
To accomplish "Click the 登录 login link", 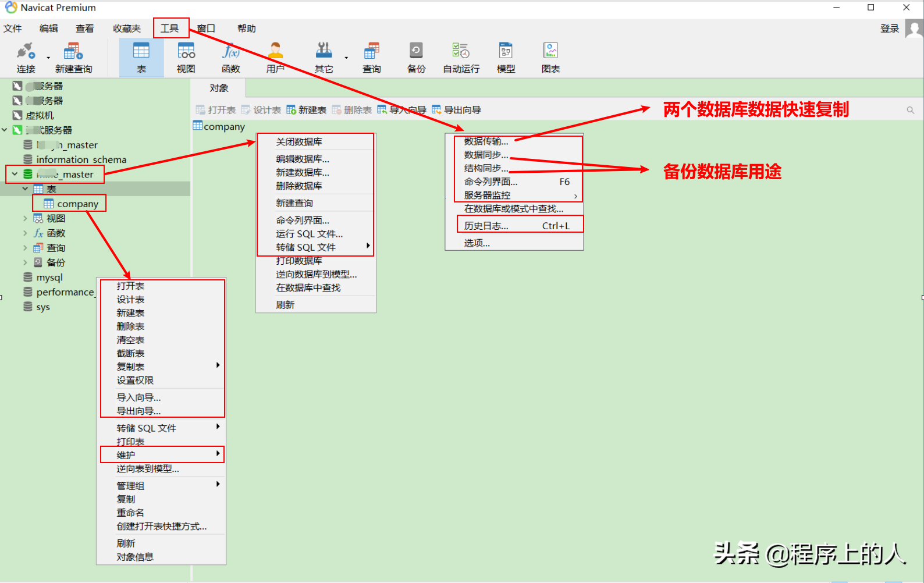I will 890,29.
